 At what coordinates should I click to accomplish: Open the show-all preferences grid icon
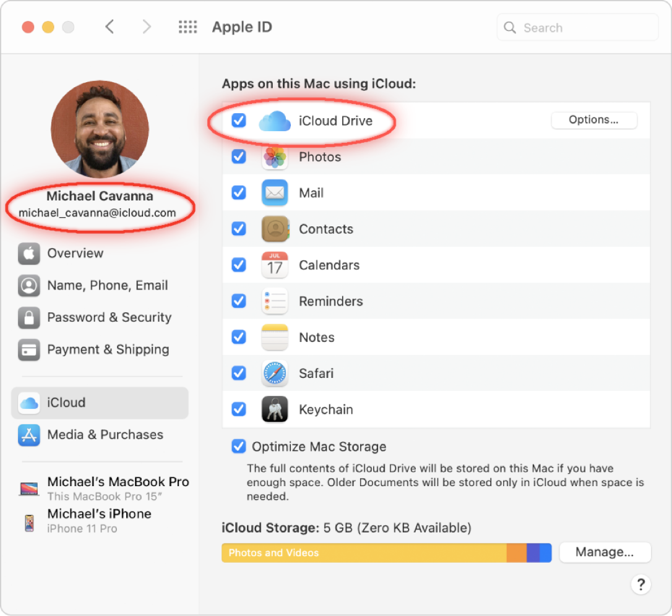point(187,27)
